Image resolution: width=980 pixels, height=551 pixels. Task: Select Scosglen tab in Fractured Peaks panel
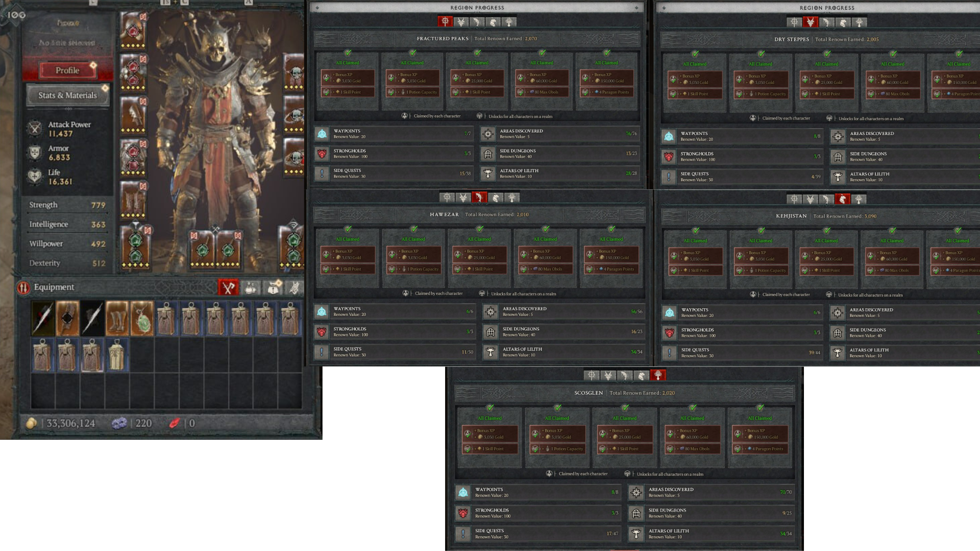pos(509,22)
